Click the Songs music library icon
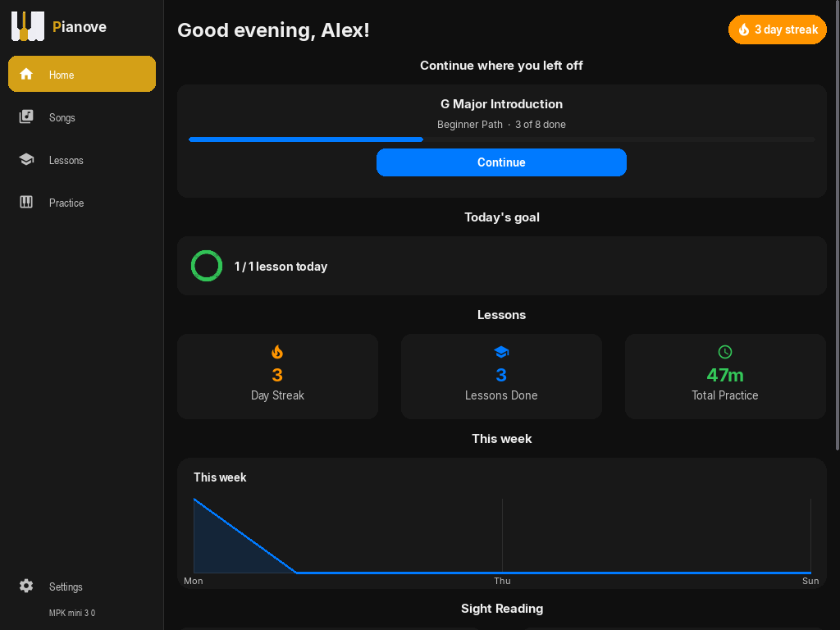Screen dimensions: 840x630 (x=26, y=116)
